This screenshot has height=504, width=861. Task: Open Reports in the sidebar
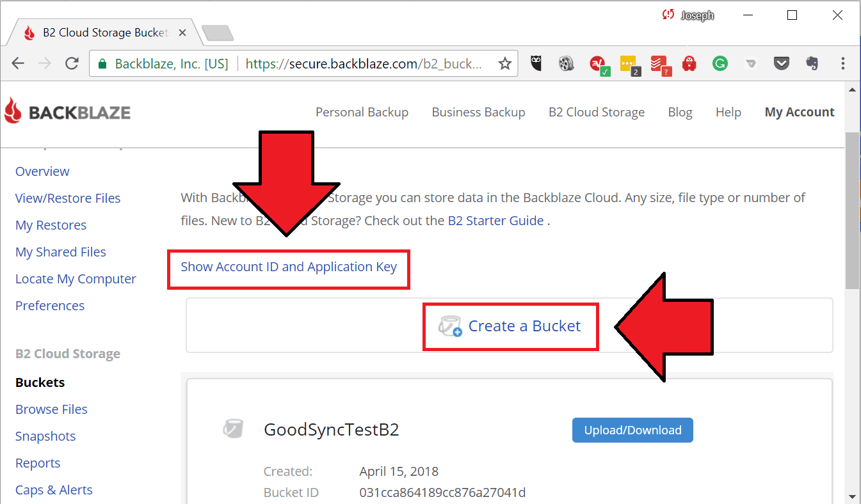38,463
